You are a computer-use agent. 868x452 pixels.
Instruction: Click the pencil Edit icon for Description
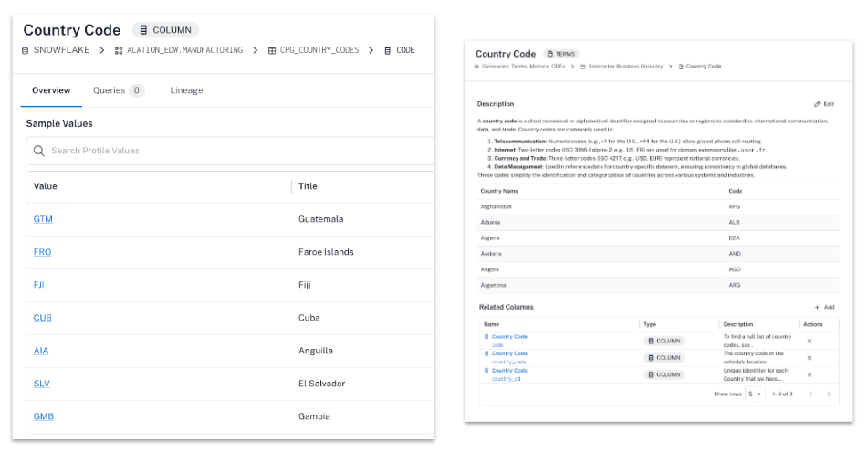click(817, 104)
